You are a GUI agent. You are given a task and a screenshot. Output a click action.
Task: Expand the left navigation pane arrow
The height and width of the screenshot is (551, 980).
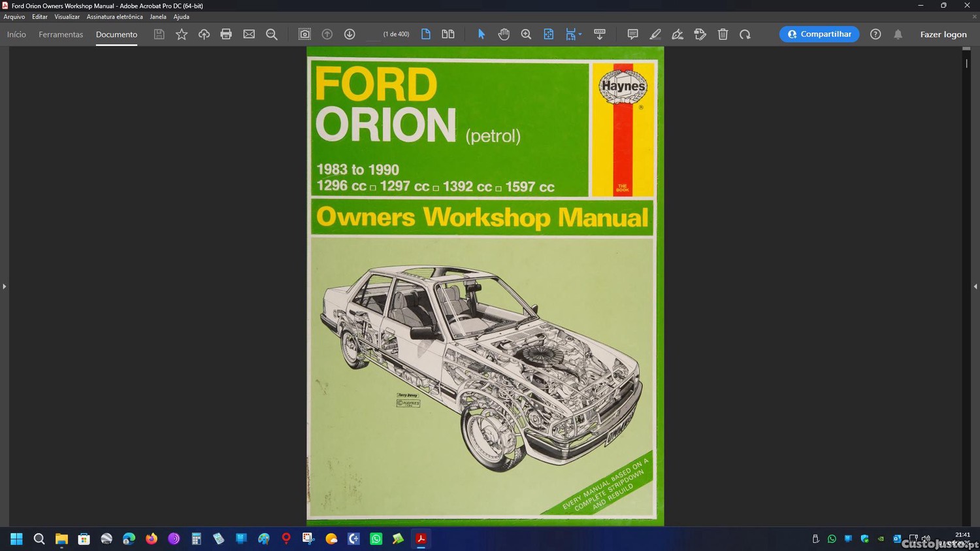point(4,286)
